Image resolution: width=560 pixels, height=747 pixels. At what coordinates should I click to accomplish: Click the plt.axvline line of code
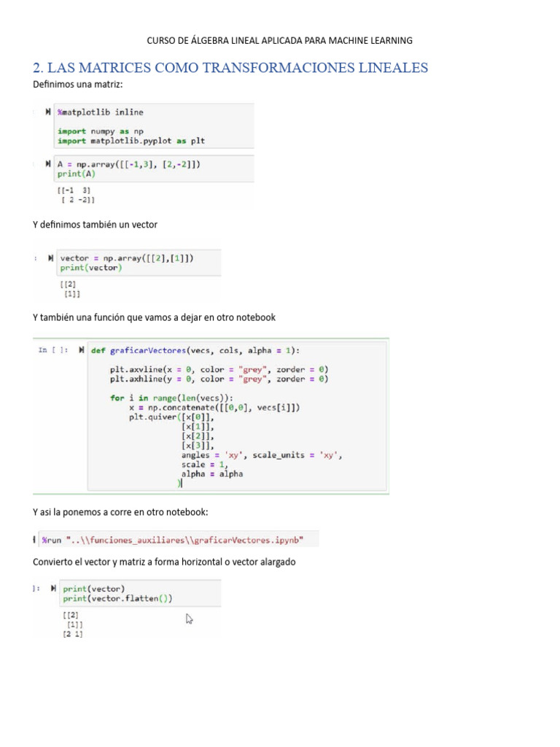[219, 369]
